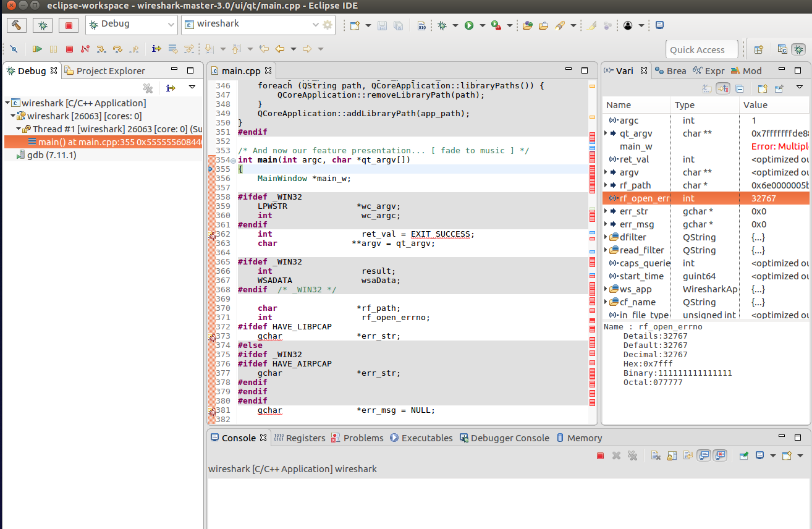Open launch configuration settings gear

point(328,25)
